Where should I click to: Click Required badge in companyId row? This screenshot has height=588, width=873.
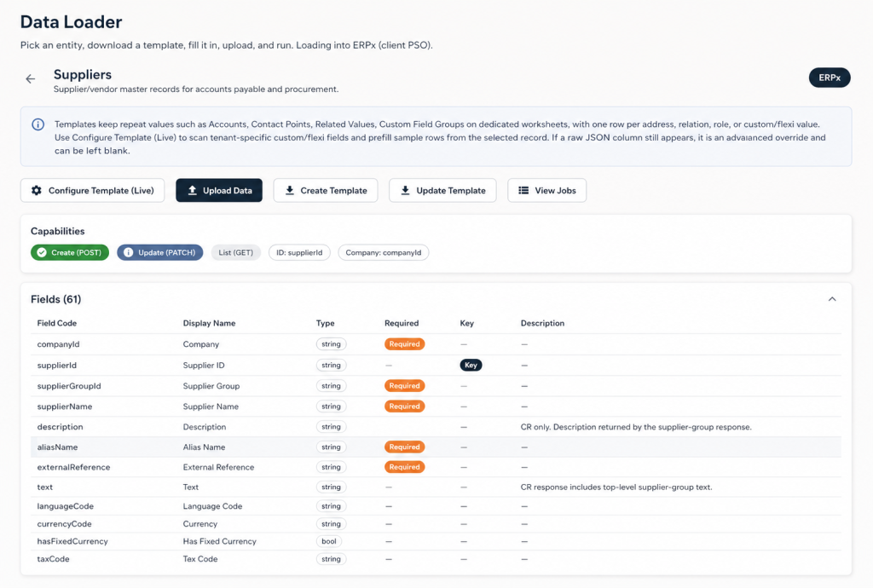pos(405,344)
